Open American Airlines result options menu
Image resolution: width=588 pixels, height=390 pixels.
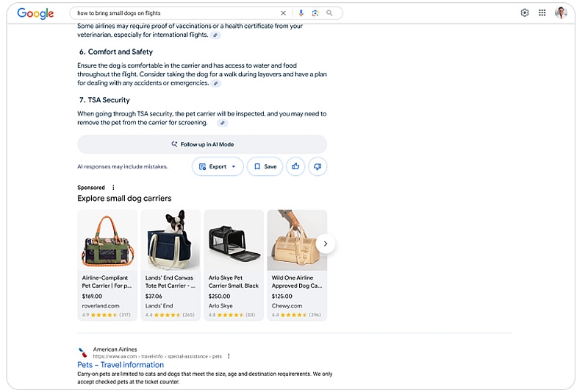coord(229,356)
